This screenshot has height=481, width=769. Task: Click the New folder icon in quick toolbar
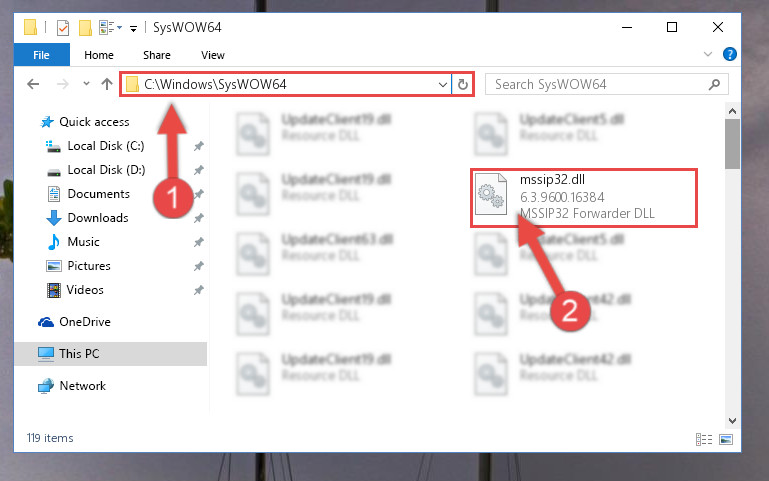[x=85, y=28]
